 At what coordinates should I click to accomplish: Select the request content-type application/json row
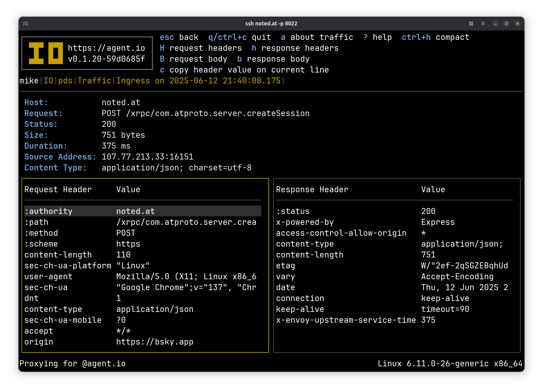(143, 309)
